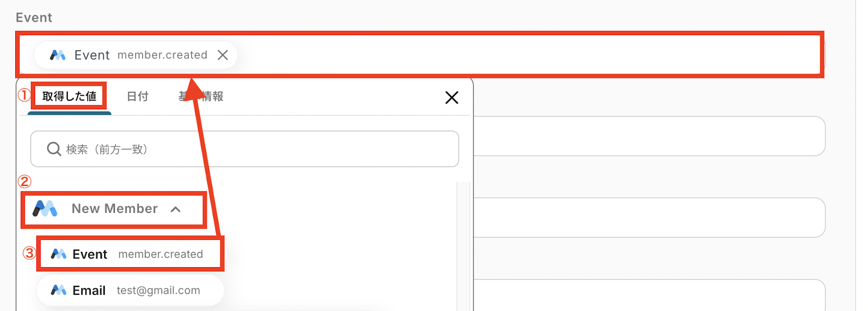The width and height of the screenshot is (868, 311).
Task: Click the magnifier icon in the search box
Action: point(54,149)
